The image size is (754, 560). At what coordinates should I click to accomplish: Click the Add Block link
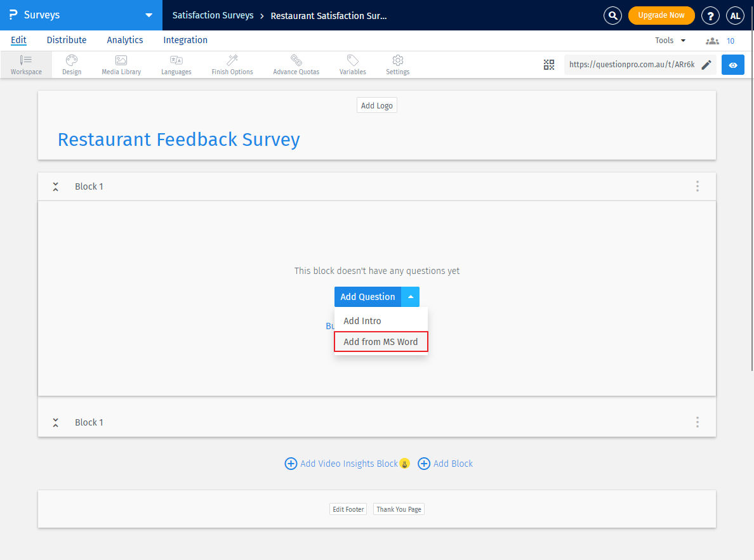point(453,464)
